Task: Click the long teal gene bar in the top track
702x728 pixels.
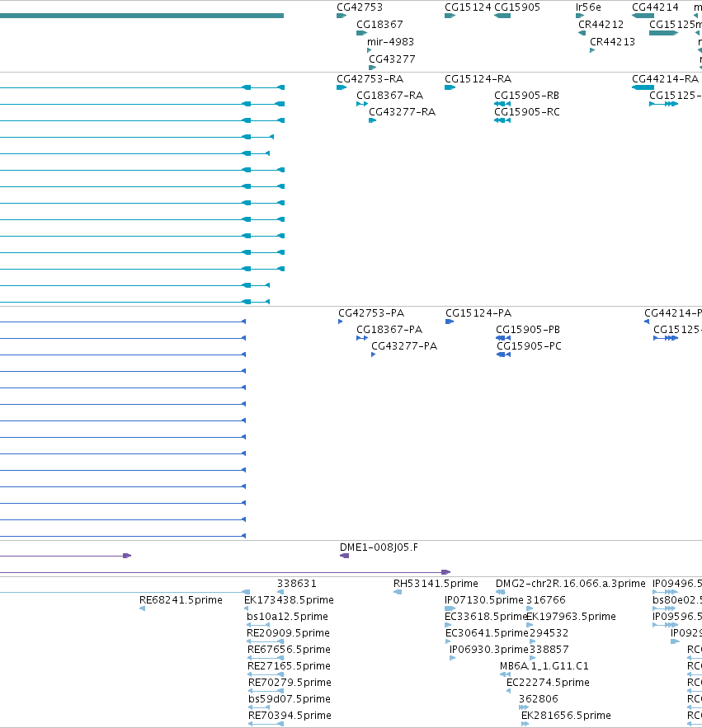Action: 142,16
